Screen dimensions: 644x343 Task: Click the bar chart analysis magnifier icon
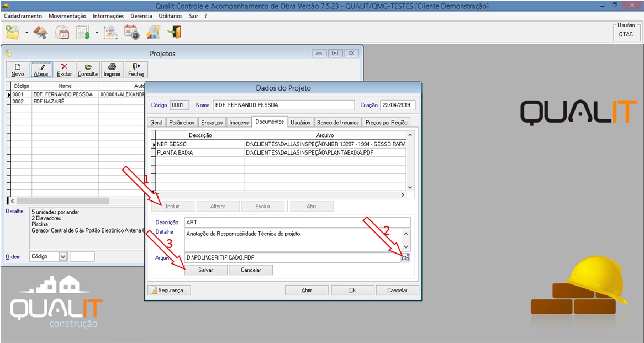tap(153, 32)
